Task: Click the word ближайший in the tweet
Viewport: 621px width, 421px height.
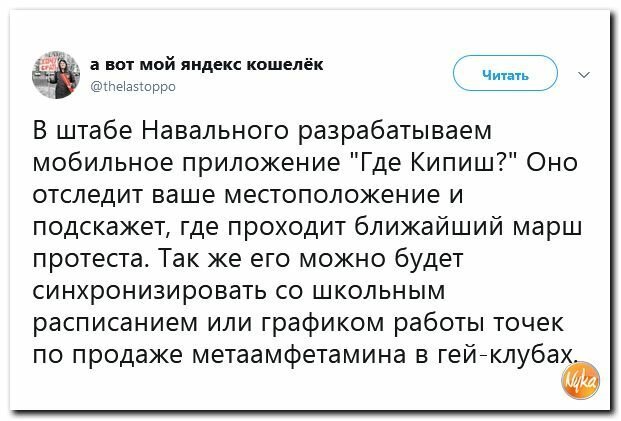Action: (x=429, y=227)
